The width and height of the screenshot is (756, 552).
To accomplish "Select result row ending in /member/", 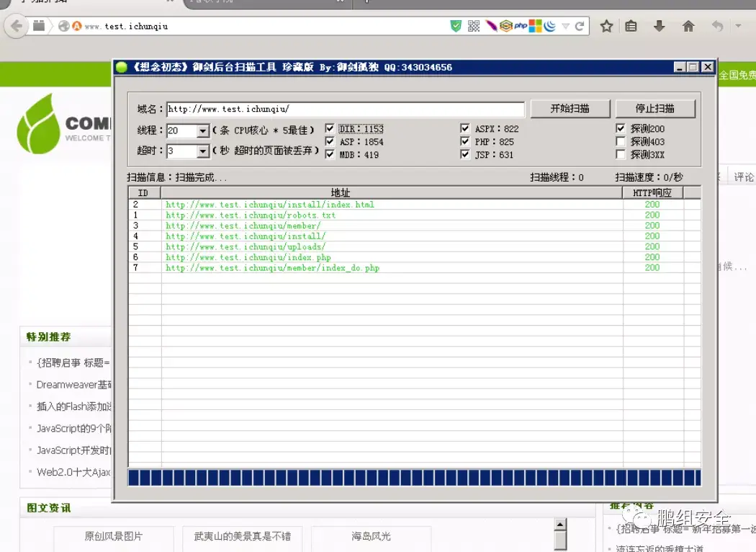I will 415,226.
